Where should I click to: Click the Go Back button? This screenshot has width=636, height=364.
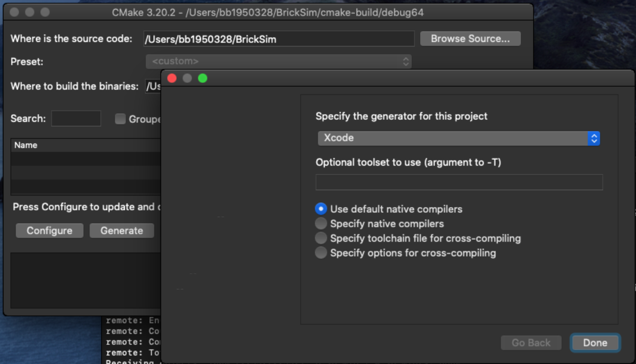[x=531, y=343]
